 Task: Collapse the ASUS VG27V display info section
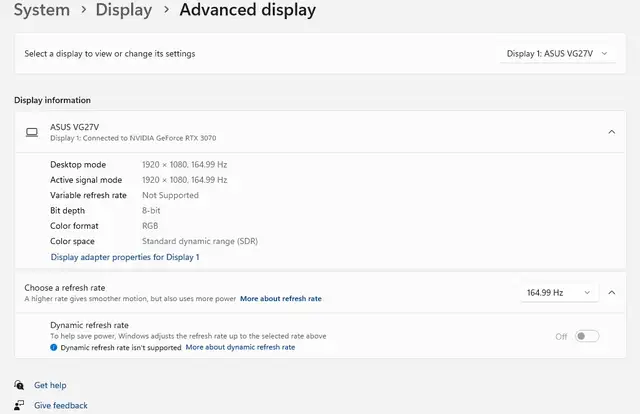click(x=611, y=132)
